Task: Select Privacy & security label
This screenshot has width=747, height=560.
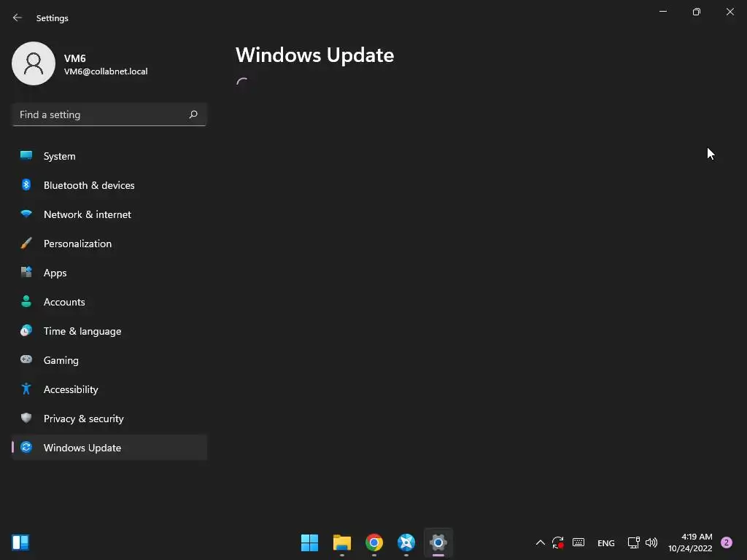Action: pyautogui.click(x=83, y=419)
